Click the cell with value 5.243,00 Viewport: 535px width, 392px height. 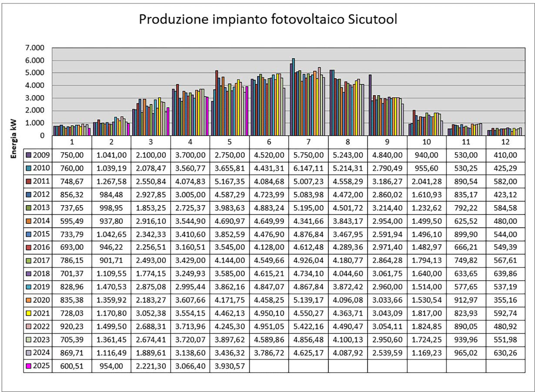(348, 154)
